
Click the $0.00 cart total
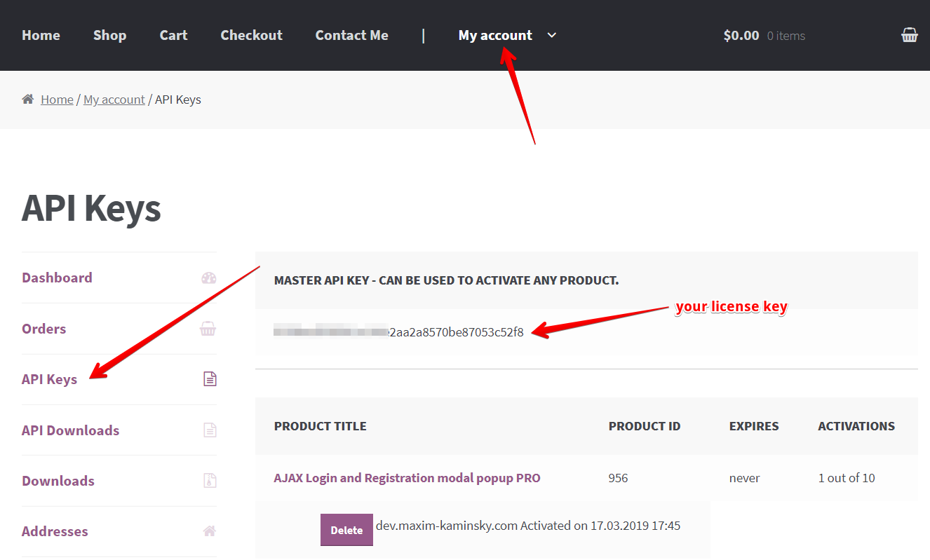pyautogui.click(x=741, y=35)
